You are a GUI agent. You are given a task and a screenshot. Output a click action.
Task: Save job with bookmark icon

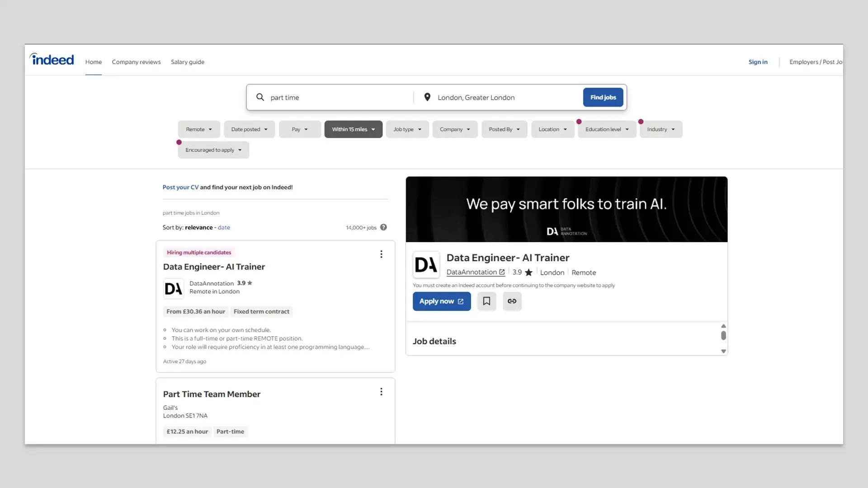pos(486,301)
